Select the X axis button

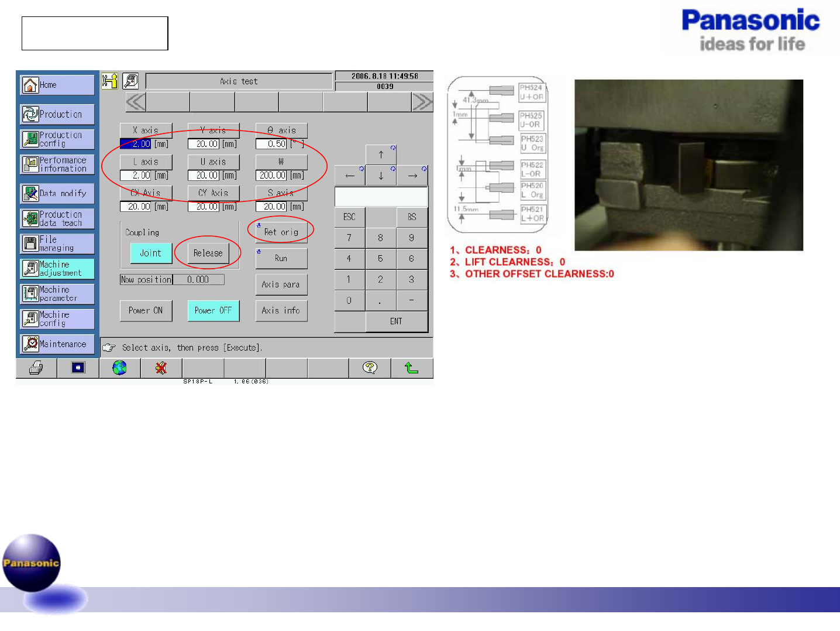pyautogui.click(x=146, y=131)
